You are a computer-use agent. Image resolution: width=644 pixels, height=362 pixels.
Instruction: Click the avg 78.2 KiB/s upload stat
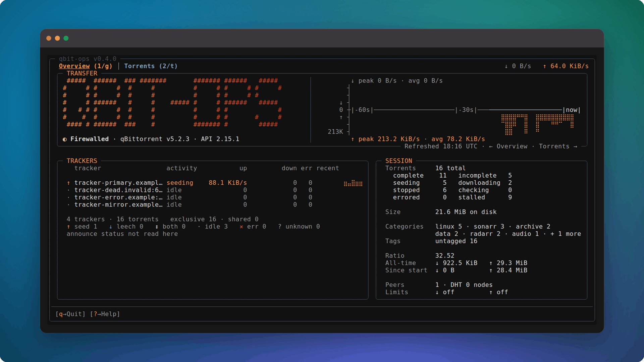click(x=458, y=139)
